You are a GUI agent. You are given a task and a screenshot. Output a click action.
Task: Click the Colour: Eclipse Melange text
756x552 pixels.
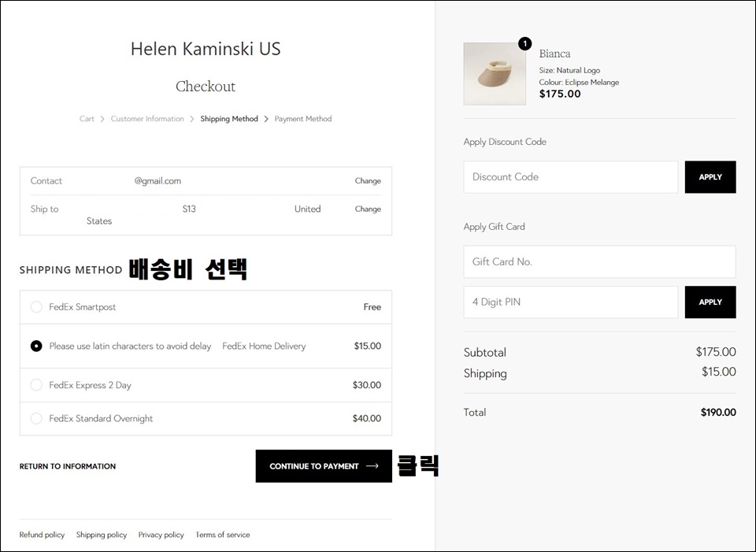[x=579, y=82]
